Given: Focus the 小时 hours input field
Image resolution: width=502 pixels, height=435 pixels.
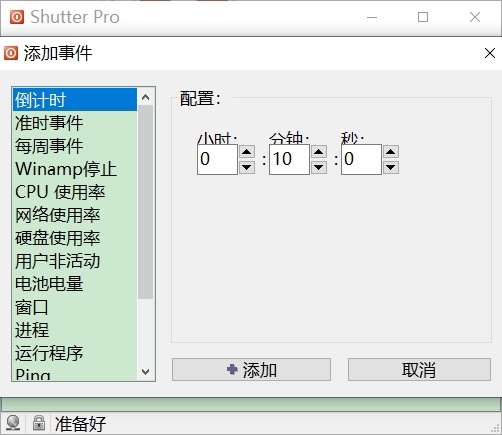Looking at the screenshot, I should [x=217, y=159].
